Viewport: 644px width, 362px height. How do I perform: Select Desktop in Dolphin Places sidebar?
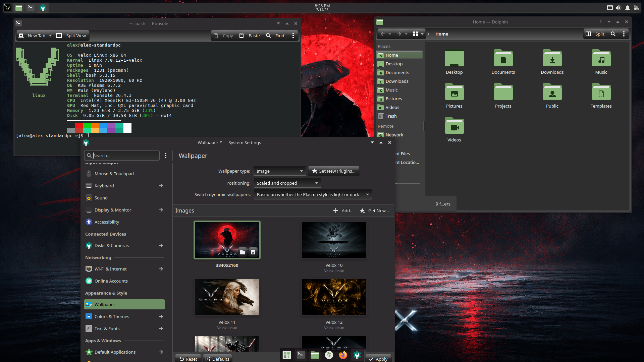399,64
